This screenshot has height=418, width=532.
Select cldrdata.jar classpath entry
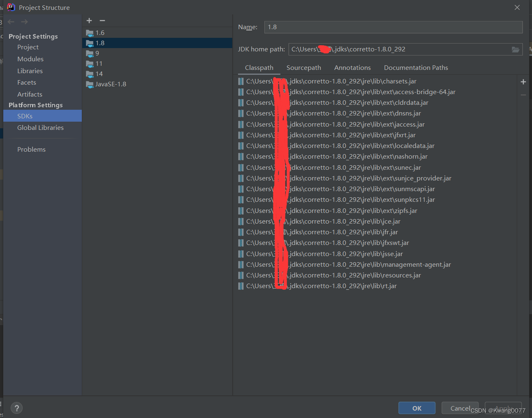(377, 103)
